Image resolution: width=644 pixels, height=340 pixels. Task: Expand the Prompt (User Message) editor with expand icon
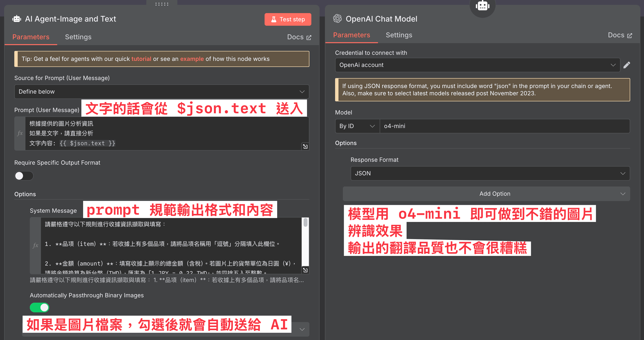(x=305, y=147)
